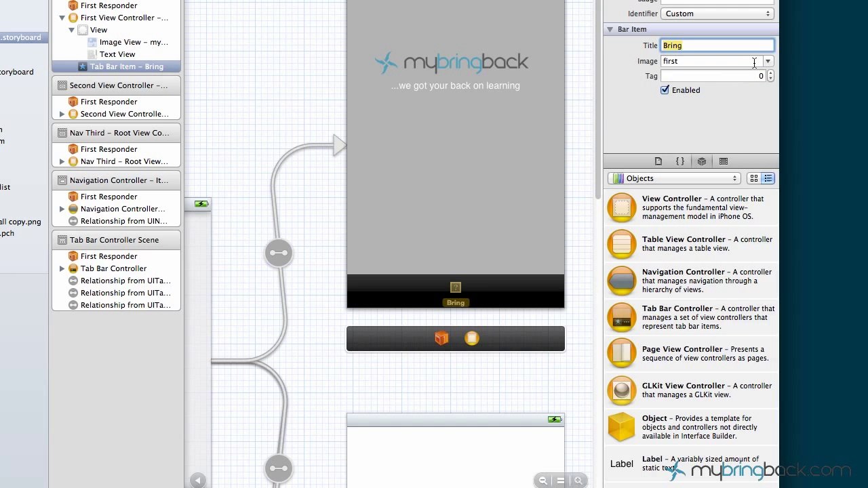
Task: Select all copy.png in file navigator
Action: 20,222
